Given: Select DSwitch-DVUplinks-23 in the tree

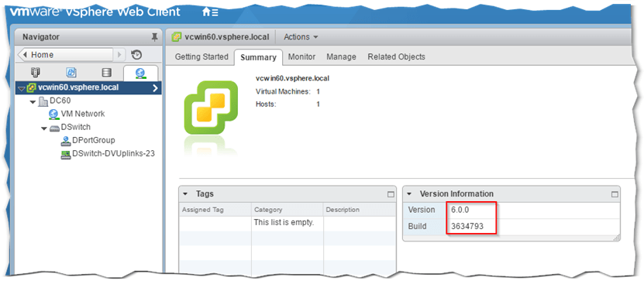Looking at the screenshot, I should coord(113,153).
